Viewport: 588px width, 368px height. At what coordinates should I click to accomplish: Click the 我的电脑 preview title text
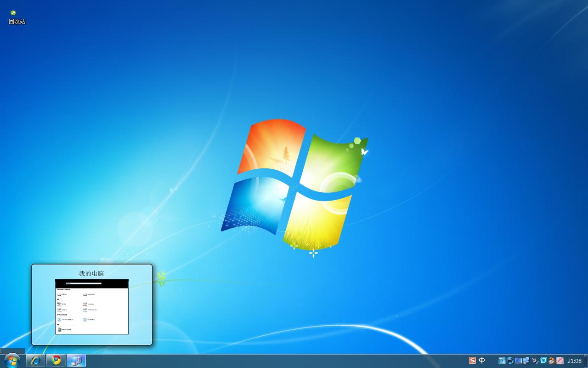[x=91, y=273]
